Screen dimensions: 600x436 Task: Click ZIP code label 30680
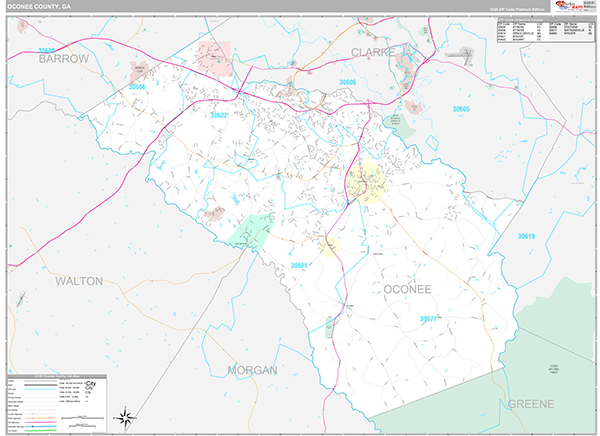47,51
